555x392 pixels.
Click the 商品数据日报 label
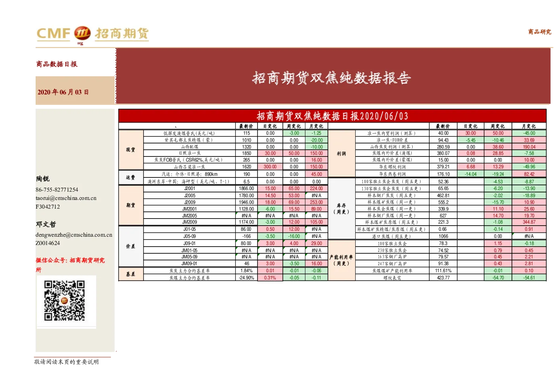coord(57,64)
